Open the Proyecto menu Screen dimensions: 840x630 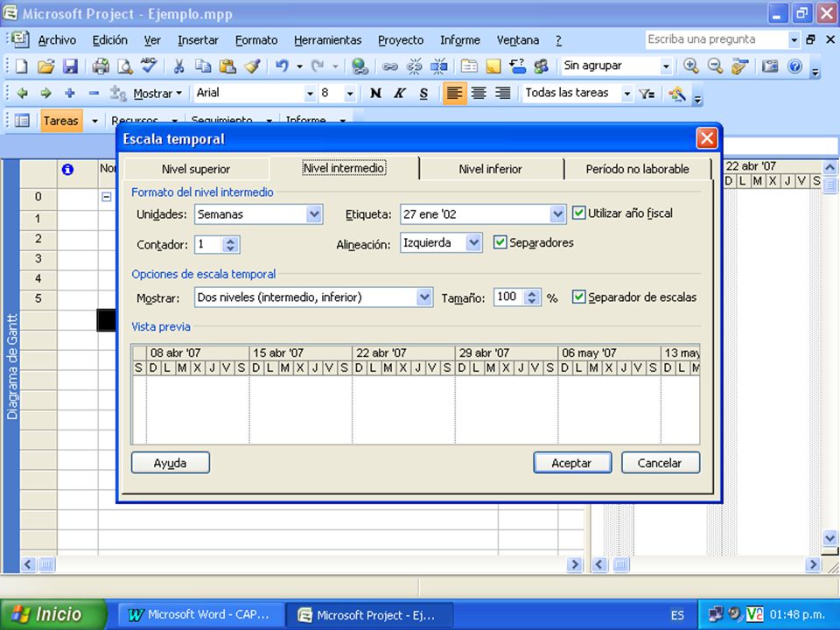pos(401,40)
